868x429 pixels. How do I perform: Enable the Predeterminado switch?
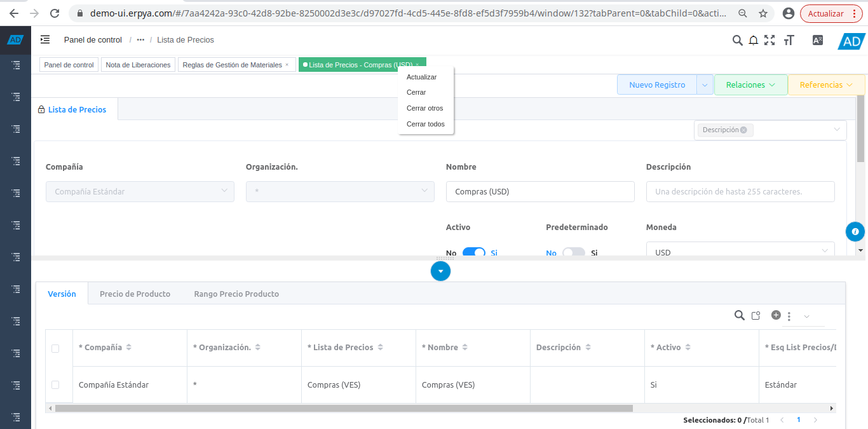573,252
